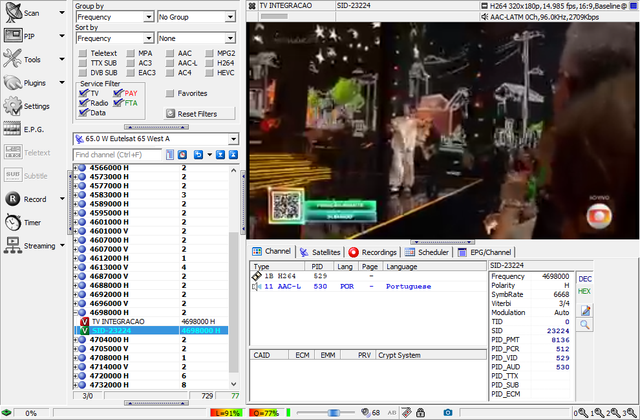This screenshot has height=420, width=640.
Task: Toggle the FTA service filter
Action: click(118, 103)
